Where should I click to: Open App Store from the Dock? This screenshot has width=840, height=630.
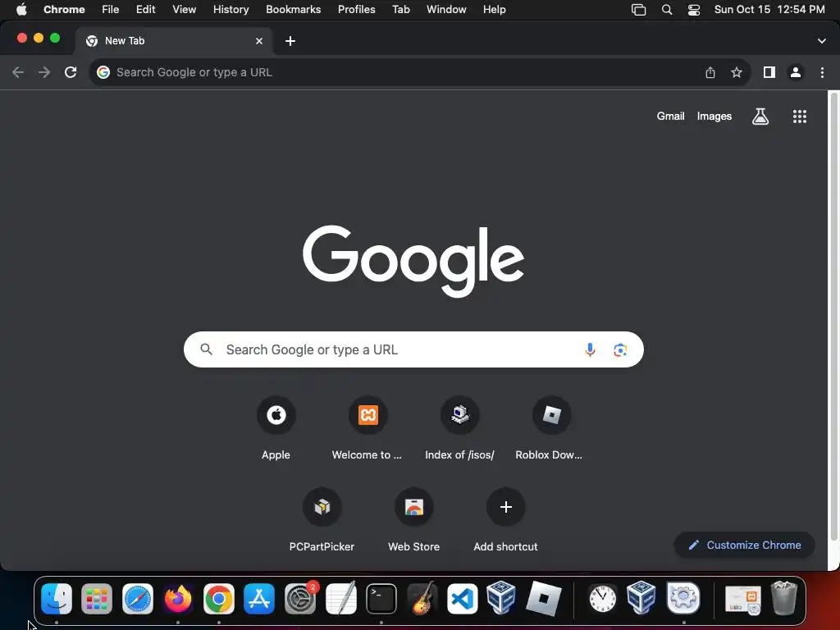tap(259, 598)
